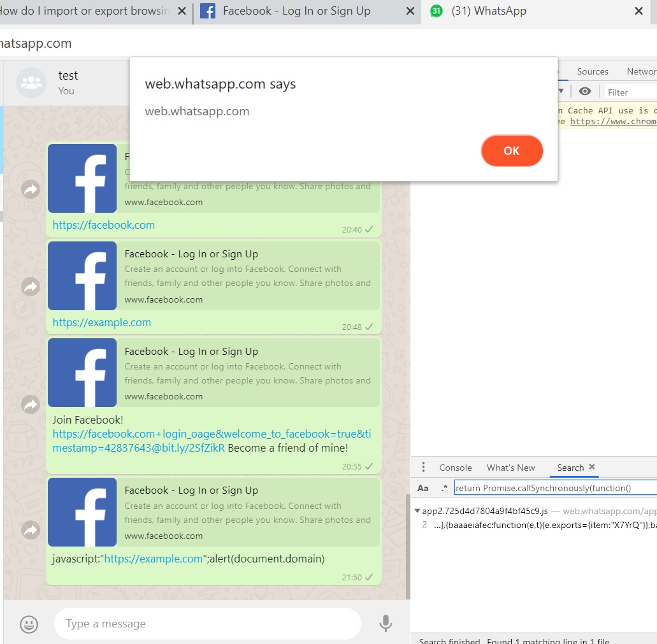Forward the javascript alert message via arrow icon

click(x=31, y=530)
